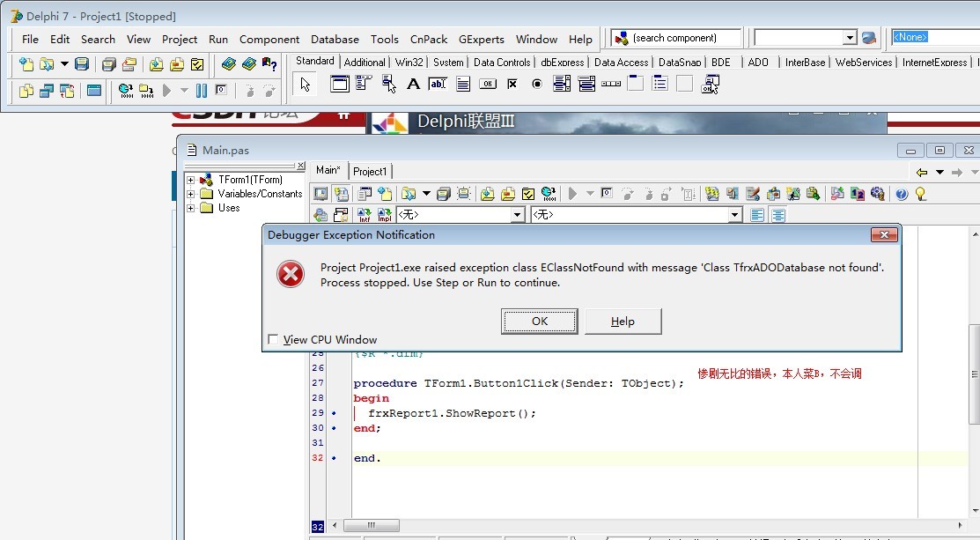Click the Pause icon in main toolbar
This screenshot has width=980, height=540.
click(202, 92)
